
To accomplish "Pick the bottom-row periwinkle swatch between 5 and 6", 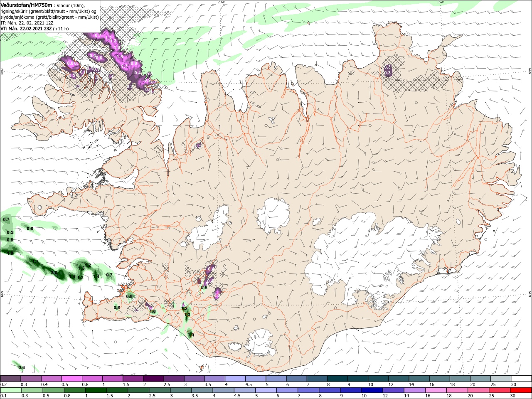I will pos(266,390).
